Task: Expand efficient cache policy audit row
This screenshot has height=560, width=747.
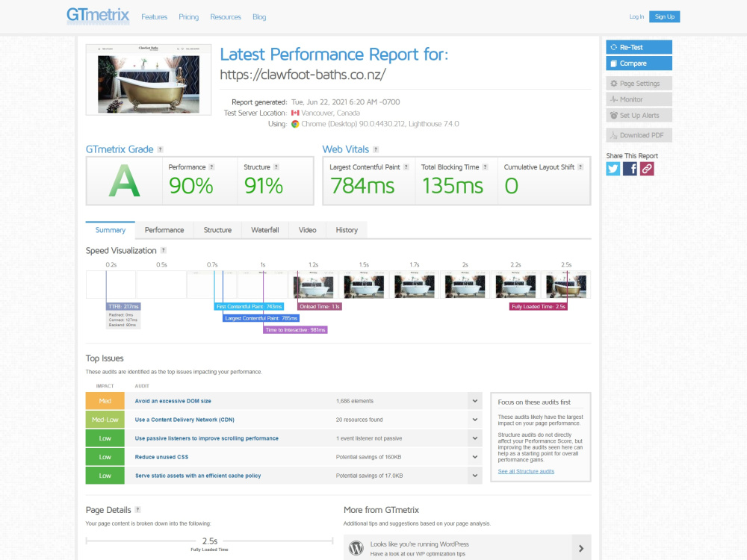Action: pyautogui.click(x=474, y=475)
